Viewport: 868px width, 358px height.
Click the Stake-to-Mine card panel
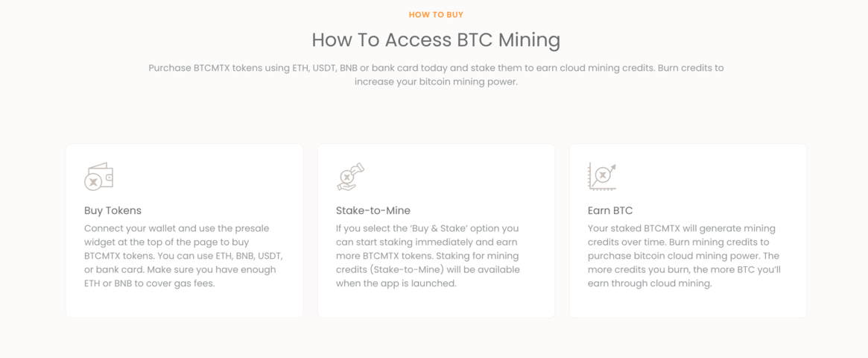[x=436, y=230]
